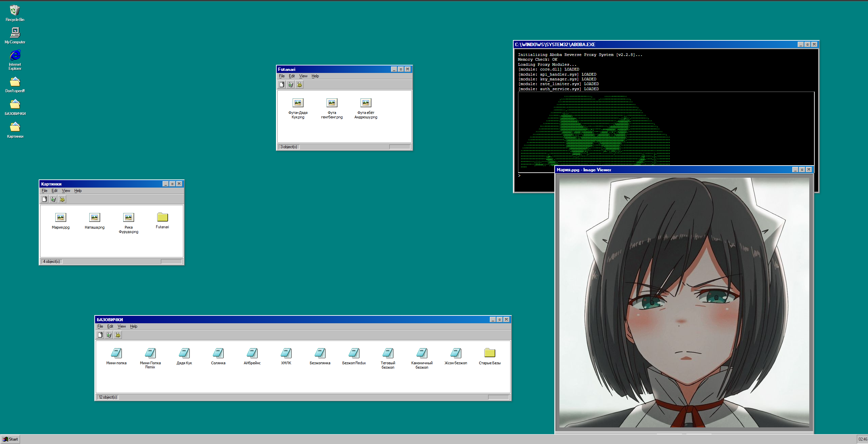
Task: Open the Futanari folder in Картинки
Action: tap(162, 217)
